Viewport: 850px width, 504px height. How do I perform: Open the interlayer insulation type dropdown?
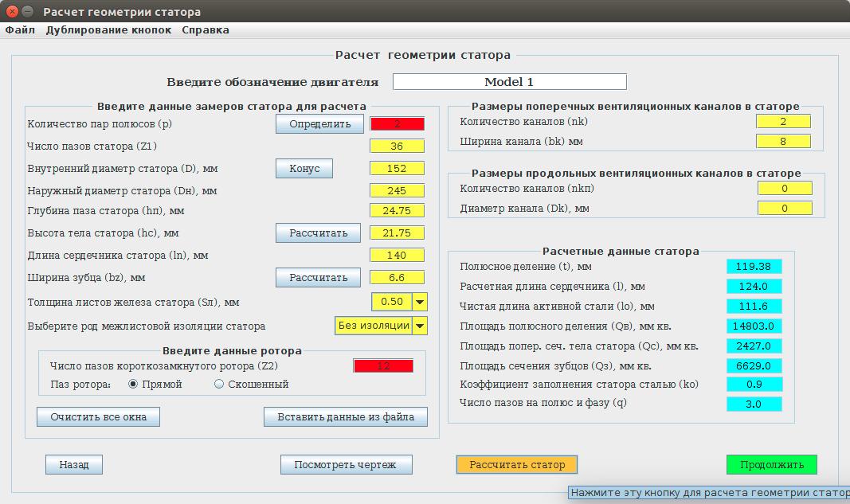(420, 326)
